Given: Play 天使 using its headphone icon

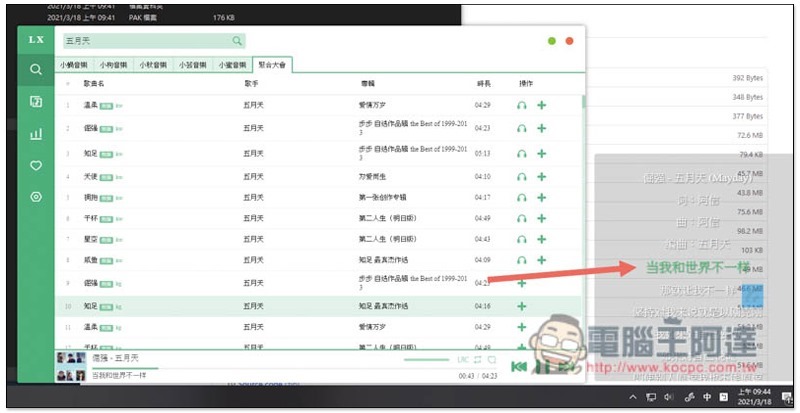Looking at the screenshot, I should [521, 177].
